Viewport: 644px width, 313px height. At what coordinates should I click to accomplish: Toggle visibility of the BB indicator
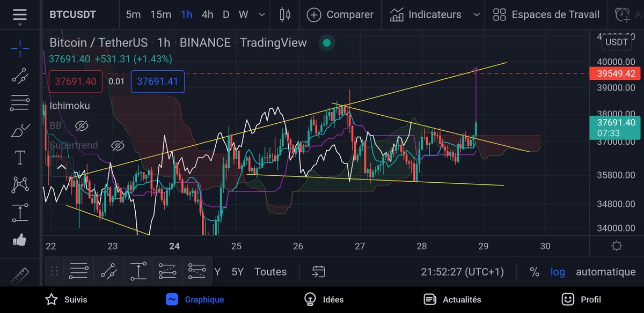pyautogui.click(x=81, y=126)
